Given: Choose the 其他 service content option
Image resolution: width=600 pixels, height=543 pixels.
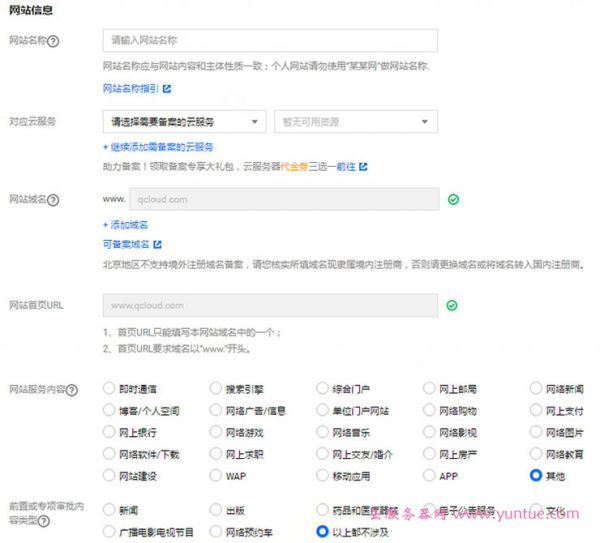Looking at the screenshot, I should coord(536,476).
